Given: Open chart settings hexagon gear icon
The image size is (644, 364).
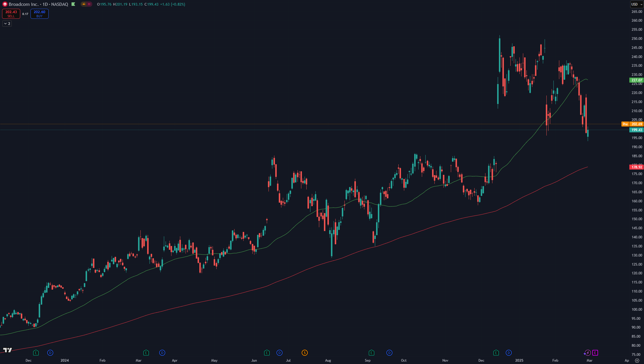Looking at the screenshot, I should click(x=637, y=360).
